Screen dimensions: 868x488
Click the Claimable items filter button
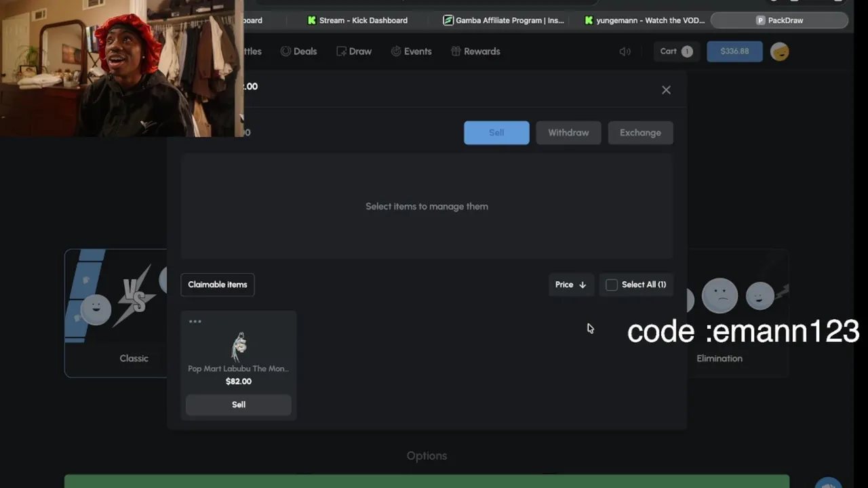point(218,285)
